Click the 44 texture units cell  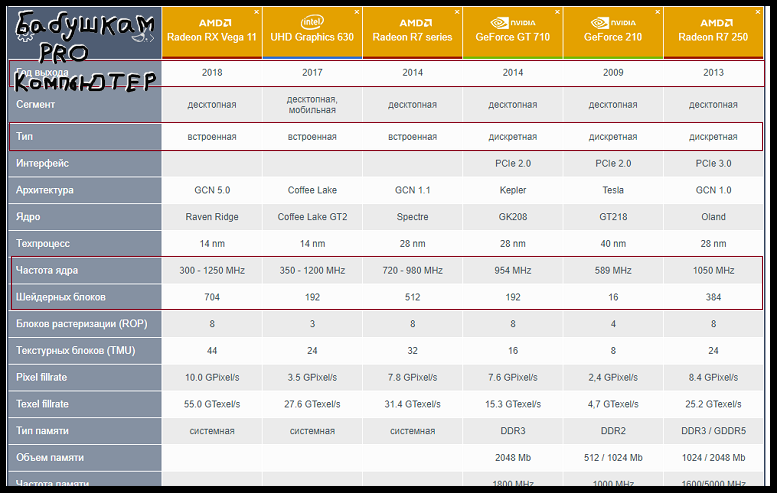point(212,351)
